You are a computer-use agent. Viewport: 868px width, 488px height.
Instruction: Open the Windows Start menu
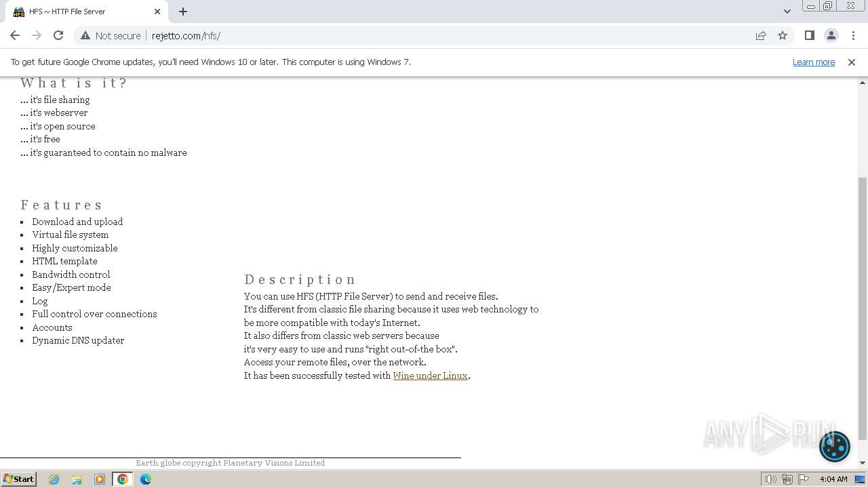(x=18, y=479)
